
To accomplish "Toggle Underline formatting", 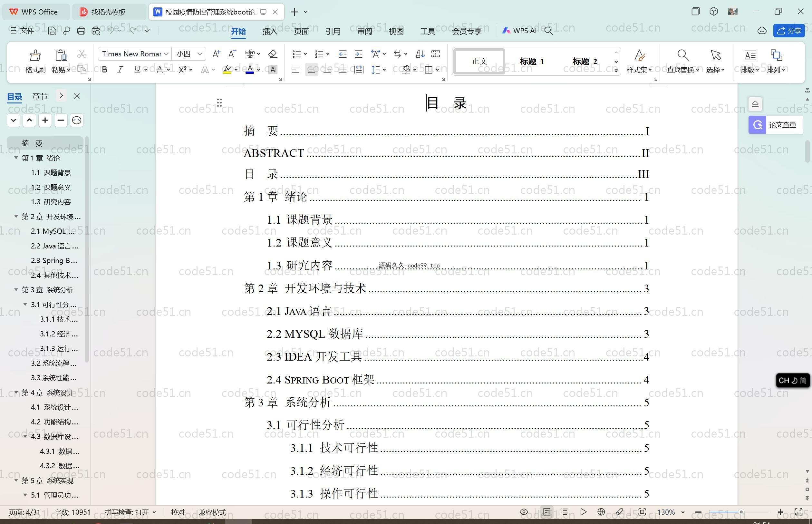I will 137,70.
